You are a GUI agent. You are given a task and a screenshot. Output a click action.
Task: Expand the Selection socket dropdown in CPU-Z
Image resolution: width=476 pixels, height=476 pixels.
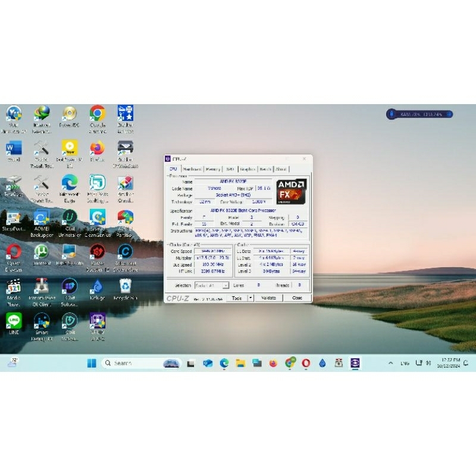[x=226, y=286]
